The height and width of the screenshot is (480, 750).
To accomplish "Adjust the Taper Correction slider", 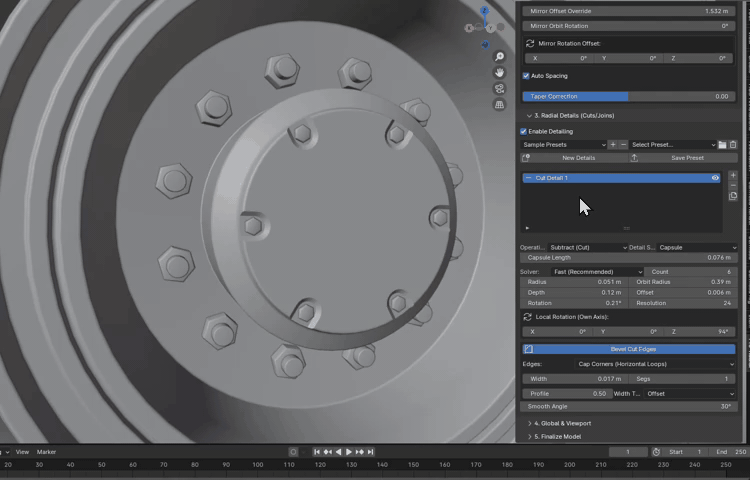I will tap(629, 97).
